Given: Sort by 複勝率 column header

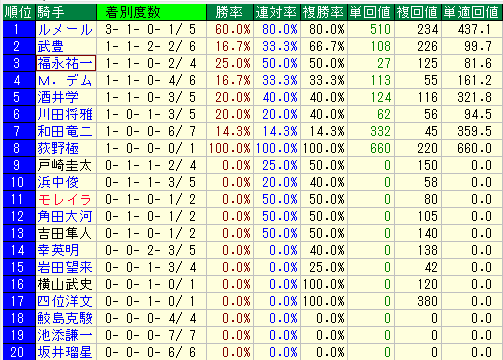Looking at the screenshot, I should tap(324, 12).
